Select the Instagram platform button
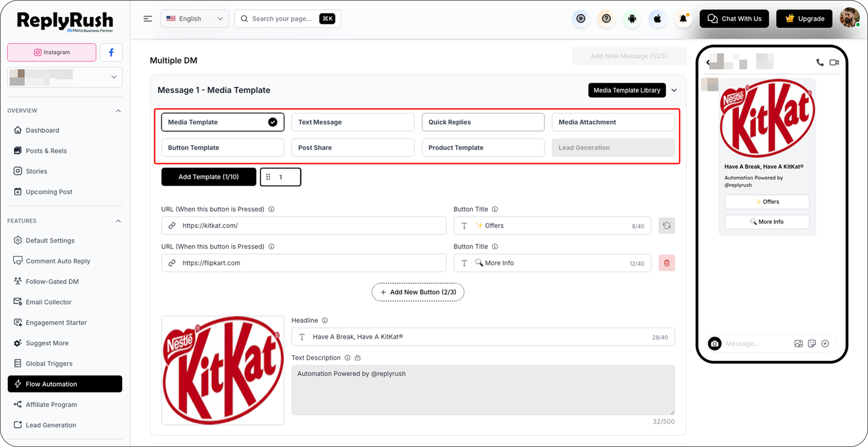The image size is (868, 447). (52, 52)
